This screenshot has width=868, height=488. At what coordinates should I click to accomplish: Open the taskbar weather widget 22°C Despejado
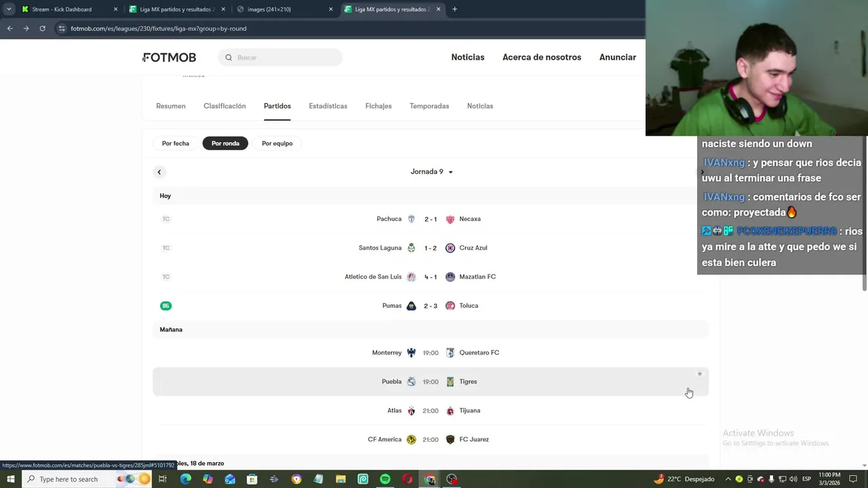point(684,479)
